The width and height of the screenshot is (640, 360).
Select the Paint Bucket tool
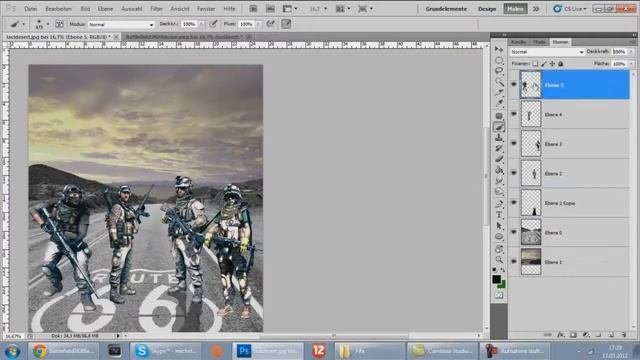[499, 170]
